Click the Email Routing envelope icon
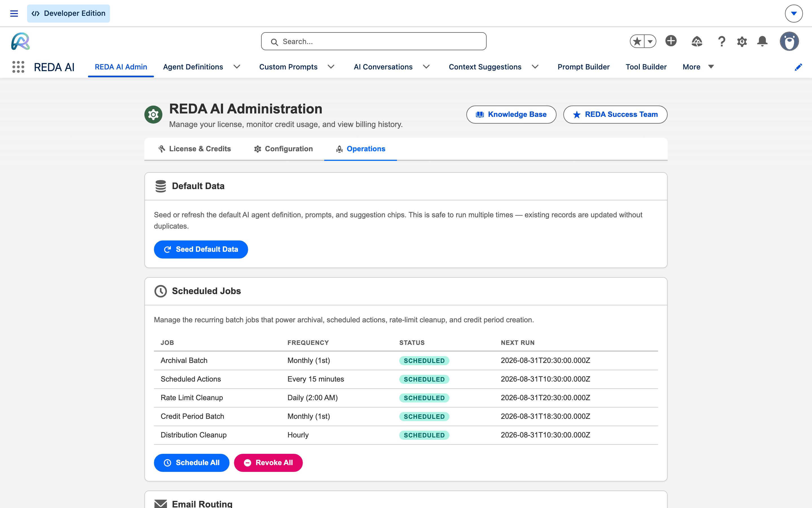812x508 pixels. [x=160, y=504]
